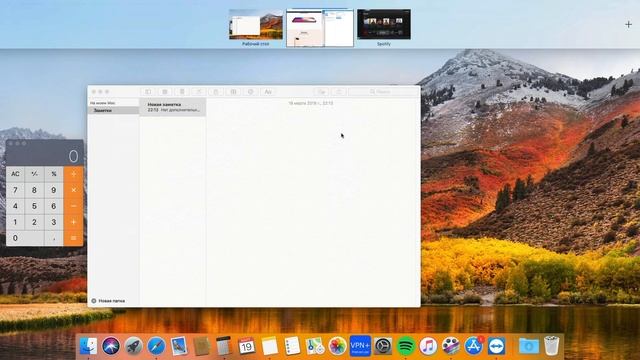Click the Calculator multiply key
This screenshot has height=360, width=640.
point(73,190)
